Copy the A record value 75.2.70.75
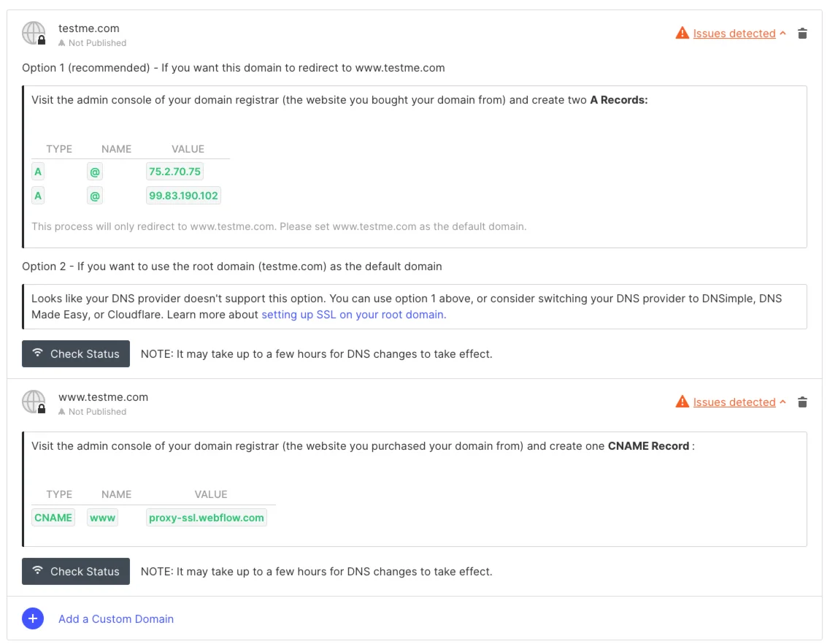 pyautogui.click(x=174, y=172)
